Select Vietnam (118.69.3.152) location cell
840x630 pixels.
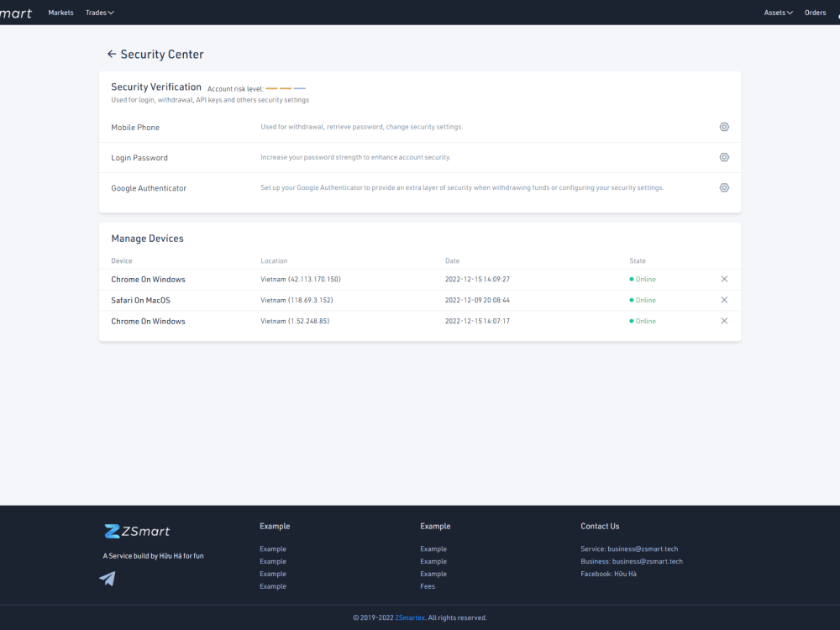click(297, 300)
